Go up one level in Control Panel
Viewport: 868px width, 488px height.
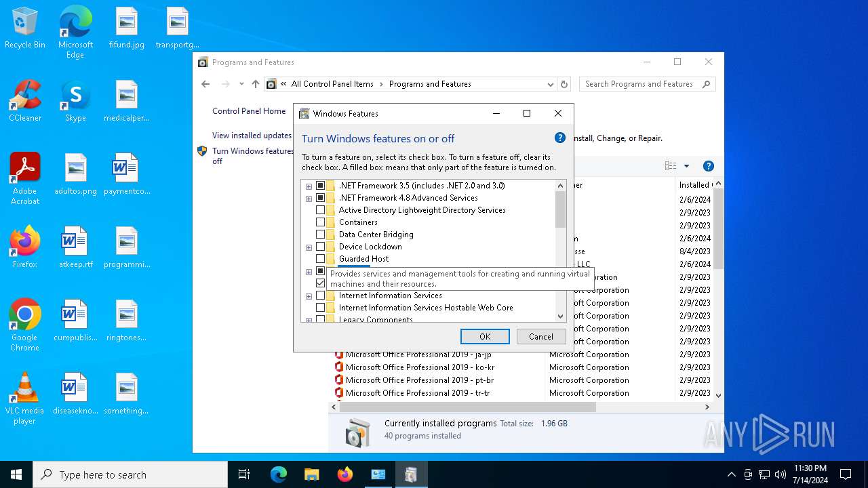(x=255, y=84)
